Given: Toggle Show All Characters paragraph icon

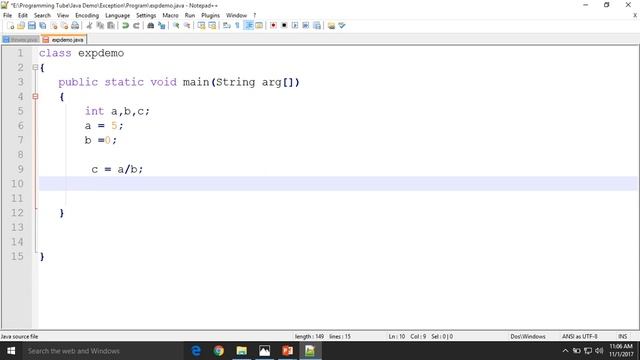Looking at the screenshot, I should tap(238, 26).
